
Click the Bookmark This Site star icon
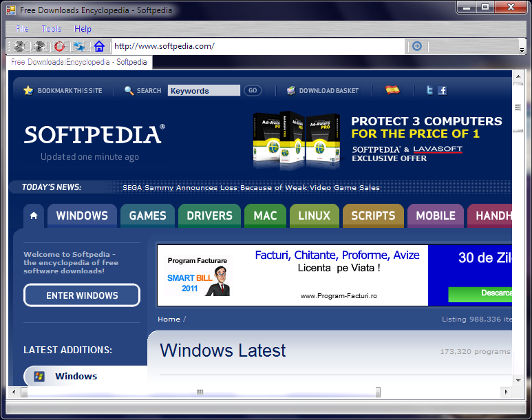(x=28, y=91)
